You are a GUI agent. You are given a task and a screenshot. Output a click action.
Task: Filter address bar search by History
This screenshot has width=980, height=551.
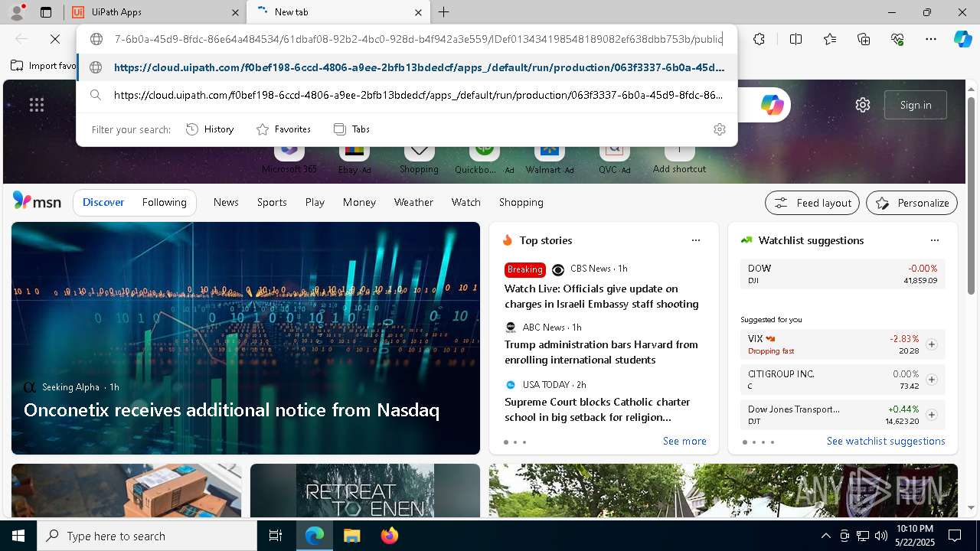point(210,129)
